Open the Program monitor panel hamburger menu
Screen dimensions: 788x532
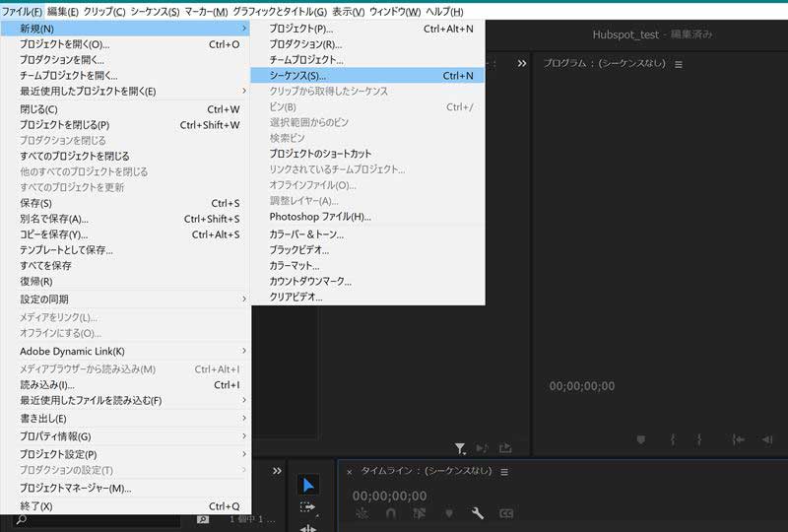(679, 64)
